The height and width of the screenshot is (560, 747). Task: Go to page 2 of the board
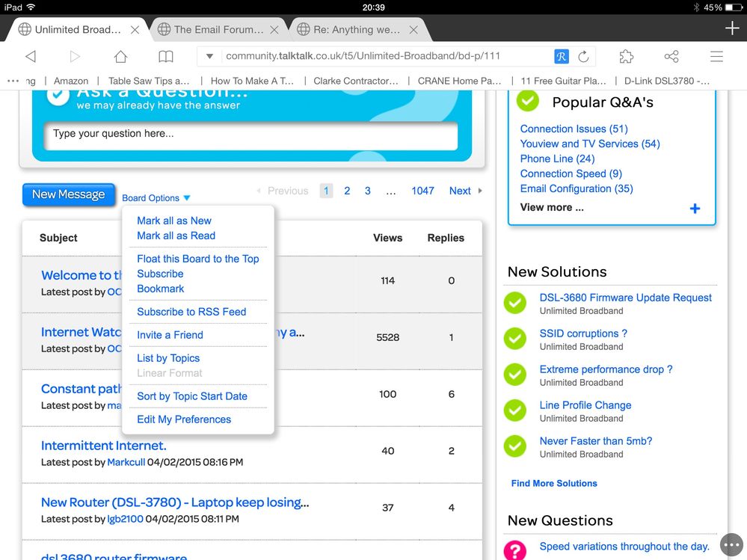(347, 191)
